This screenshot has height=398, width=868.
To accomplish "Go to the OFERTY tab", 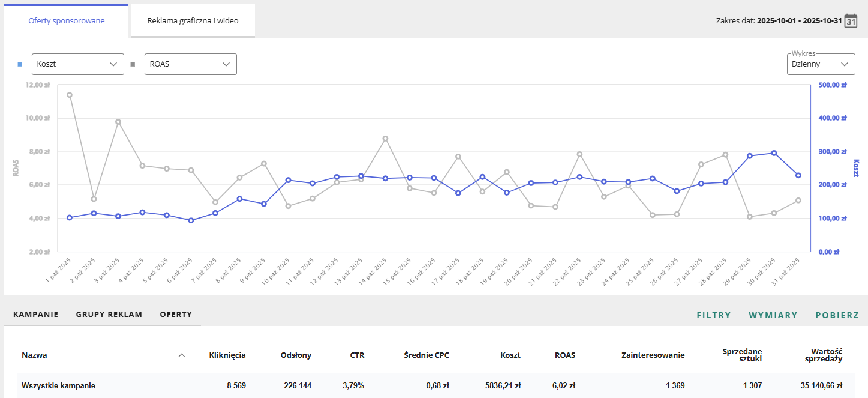I will 176,315.
